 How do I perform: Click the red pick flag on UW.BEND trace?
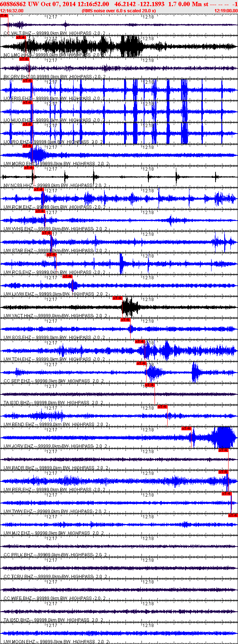162,407
